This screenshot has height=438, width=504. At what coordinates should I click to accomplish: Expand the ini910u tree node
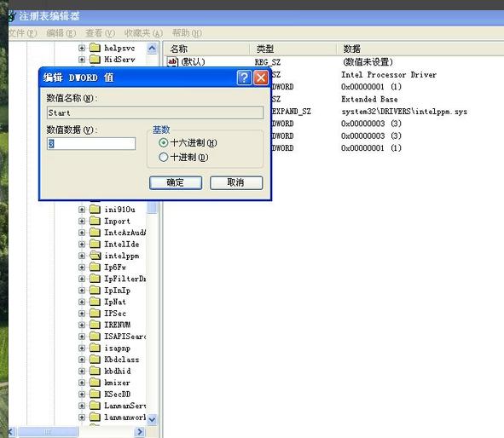point(82,210)
